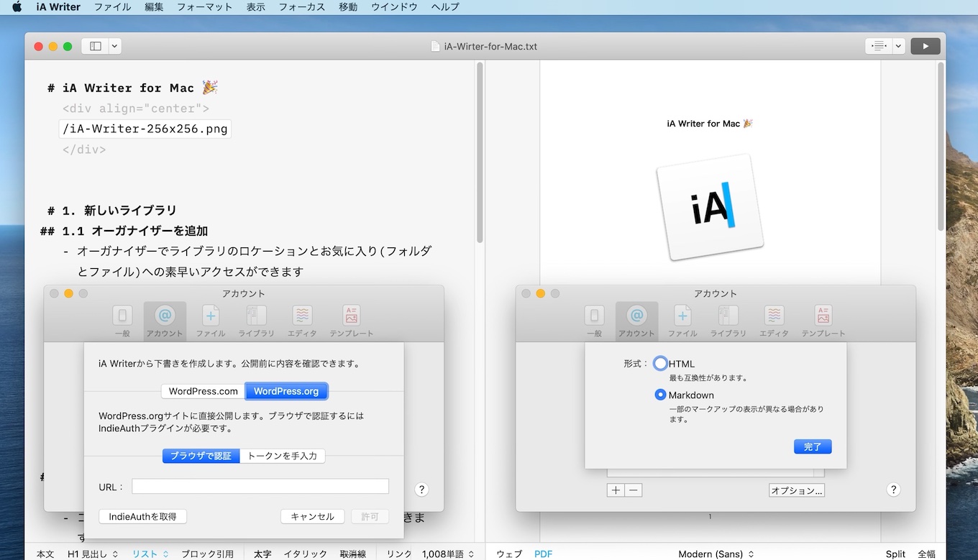The image size is (978, 560).
Task: Start the preview with the play icon
Action: [926, 45]
